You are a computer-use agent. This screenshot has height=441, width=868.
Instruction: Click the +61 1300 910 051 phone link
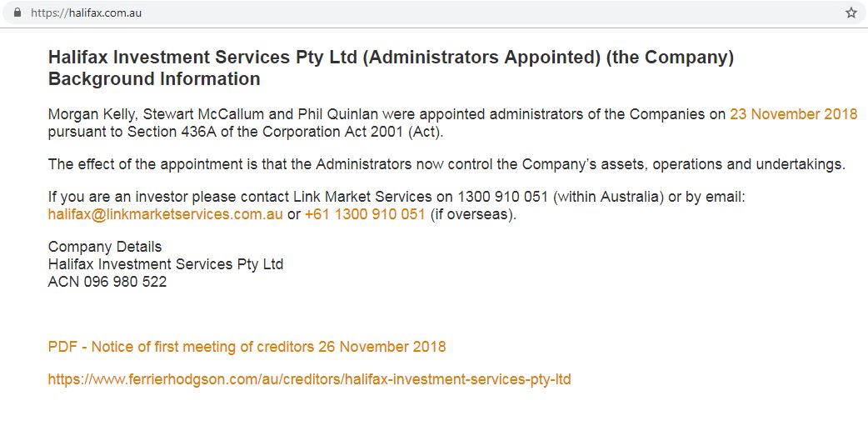pyautogui.click(x=365, y=214)
